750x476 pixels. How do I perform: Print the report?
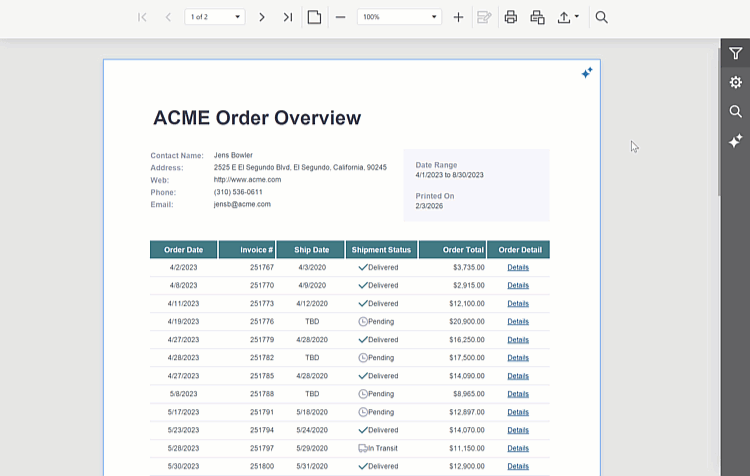coord(511,17)
